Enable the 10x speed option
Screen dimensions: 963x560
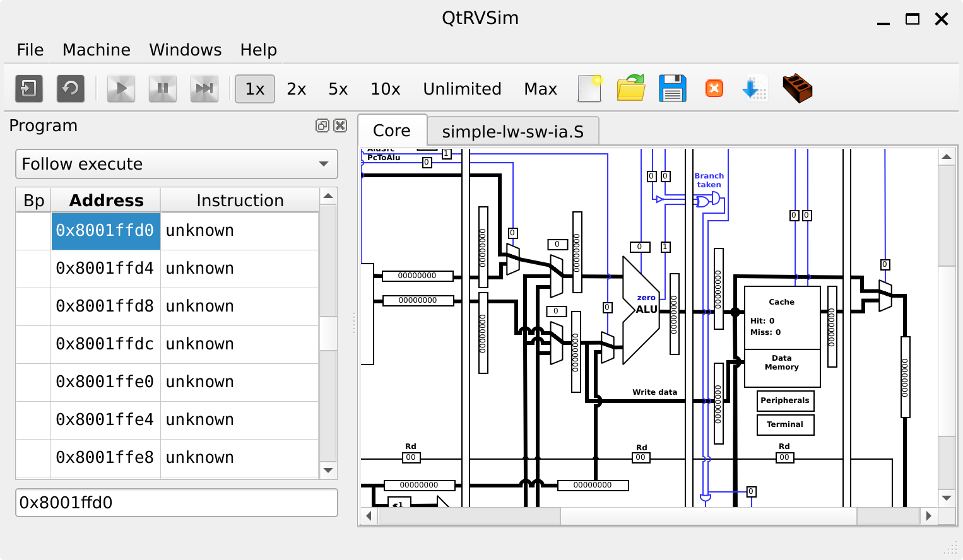(385, 89)
